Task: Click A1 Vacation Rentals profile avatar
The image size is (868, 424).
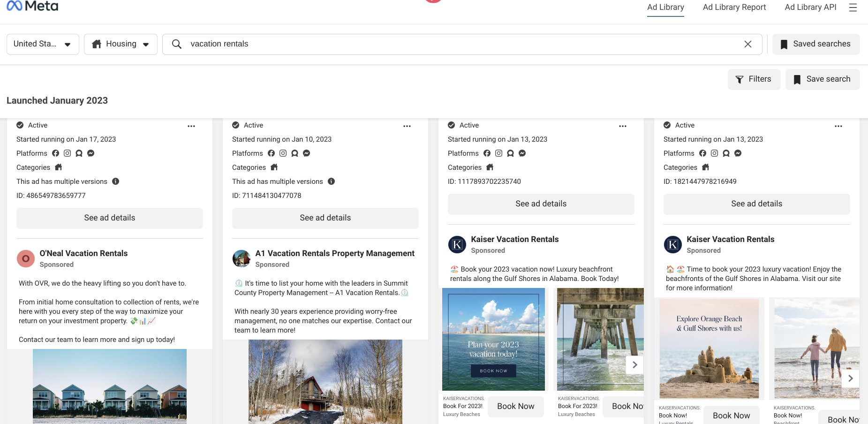Action: (x=242, y=258)
